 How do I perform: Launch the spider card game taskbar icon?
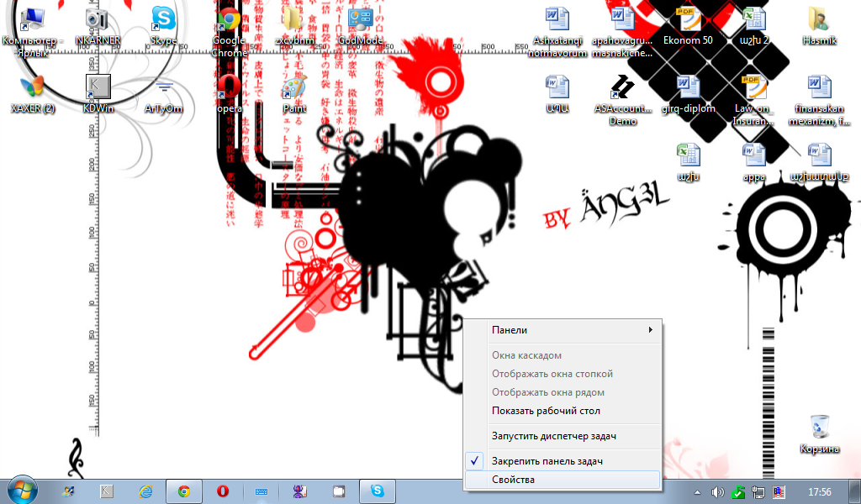point(300,491)
